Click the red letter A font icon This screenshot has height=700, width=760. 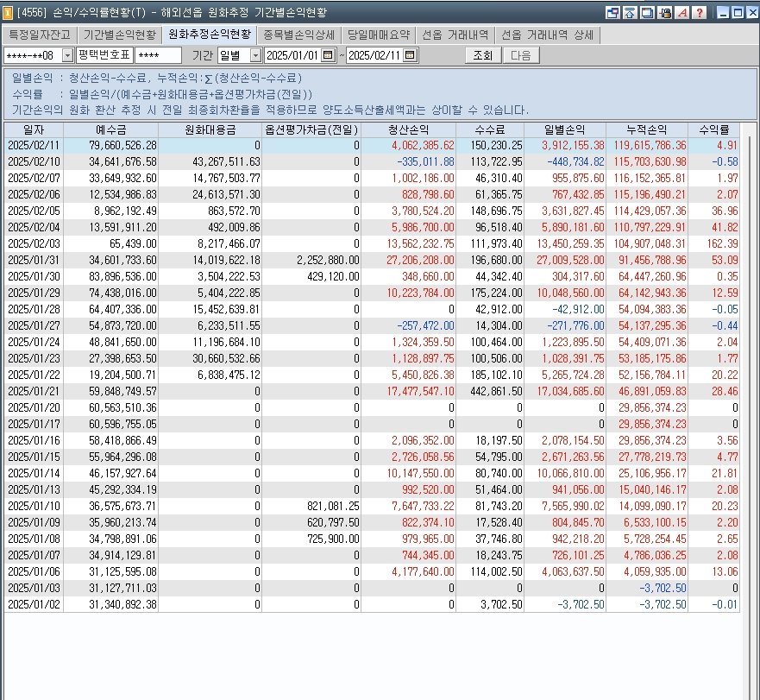(682, 13)
